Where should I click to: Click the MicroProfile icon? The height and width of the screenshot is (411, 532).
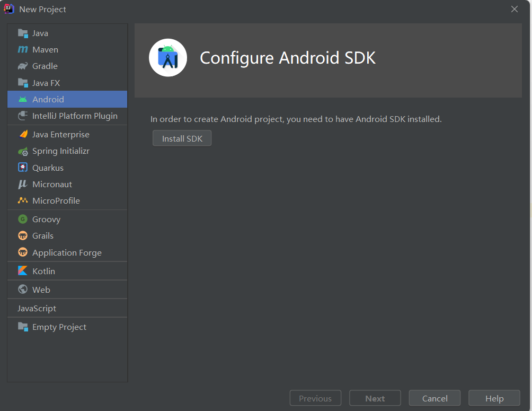(x=23, y=201)
